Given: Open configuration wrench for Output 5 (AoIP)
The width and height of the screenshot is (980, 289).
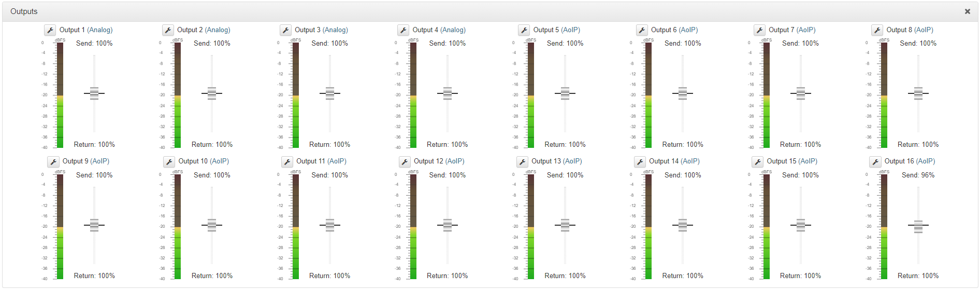Looking at the screenshot, I should pos(524,30).
